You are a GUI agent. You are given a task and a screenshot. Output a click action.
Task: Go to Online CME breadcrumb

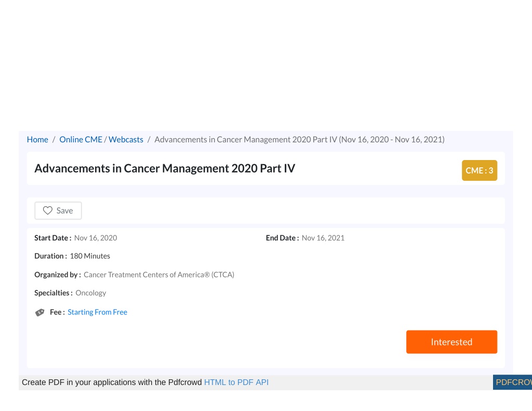coord(81,139)
